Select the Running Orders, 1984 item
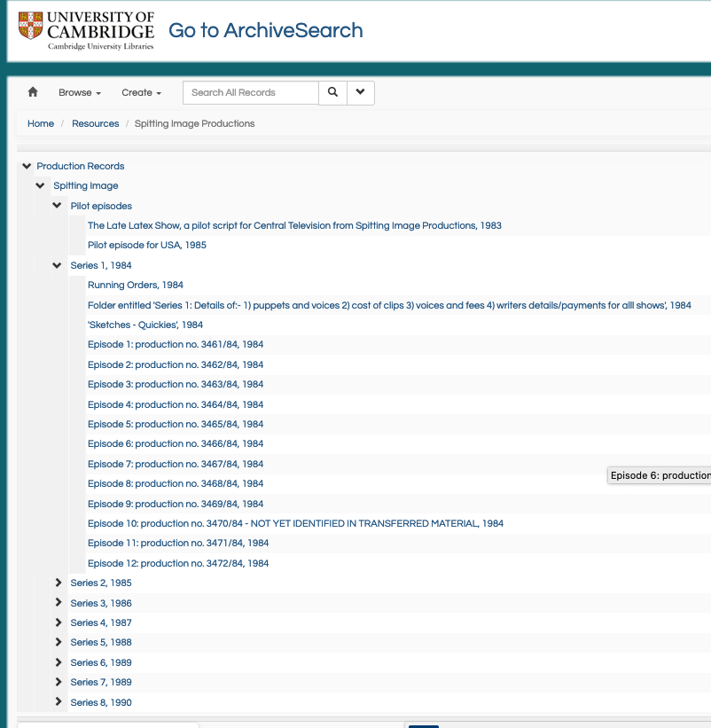This screenshot has height=728, width=711. [136, 285]
